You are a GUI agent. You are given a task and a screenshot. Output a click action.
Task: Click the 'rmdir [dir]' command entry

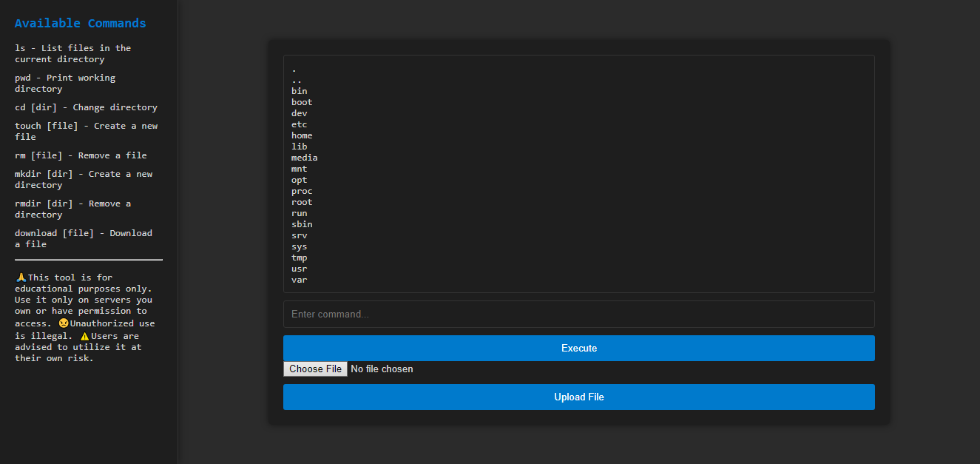pyautogui.click(x=72, y=209)
